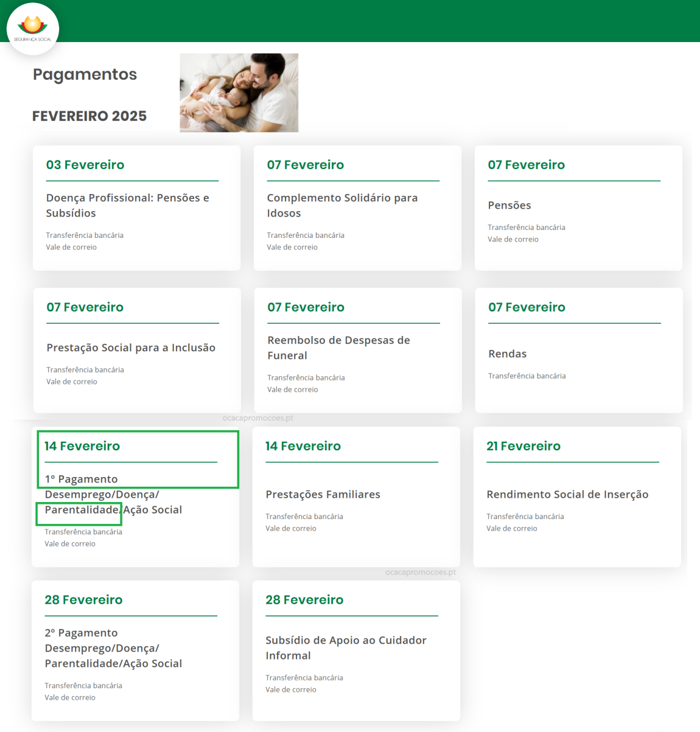Click "Vale de correio" under Prestação Social para Inclusão
Image resolution: width=700 pixels, height=732 pixels.
coord(72,382)
